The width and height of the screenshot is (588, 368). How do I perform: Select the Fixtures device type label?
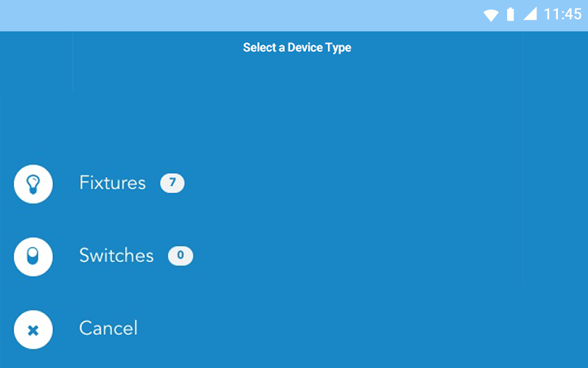(x=113, y=183)
